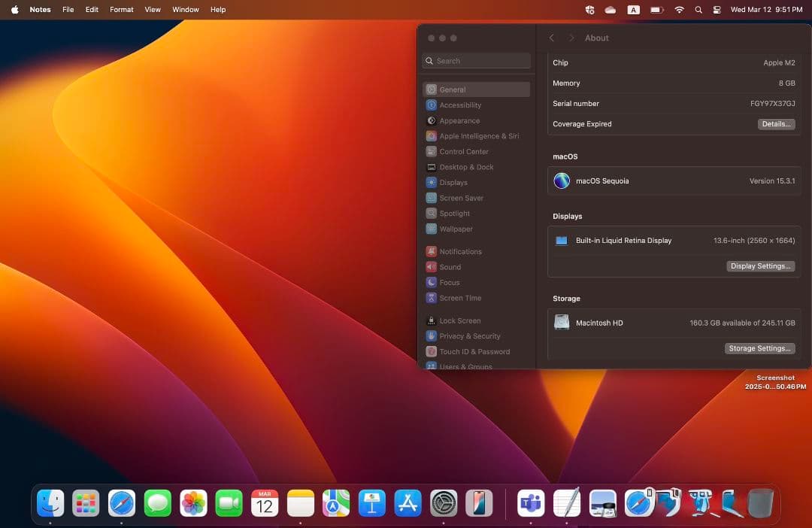Open TextEdit from the Dock
Viewport: 812px width, 528px height.
pyautogui.click(x=567, y=503)
